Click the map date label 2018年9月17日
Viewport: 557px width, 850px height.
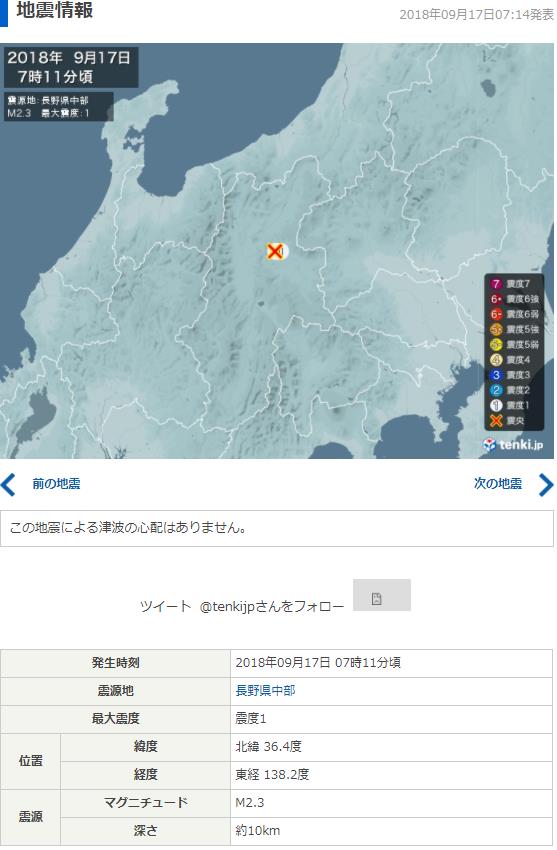tap(69, 57)
